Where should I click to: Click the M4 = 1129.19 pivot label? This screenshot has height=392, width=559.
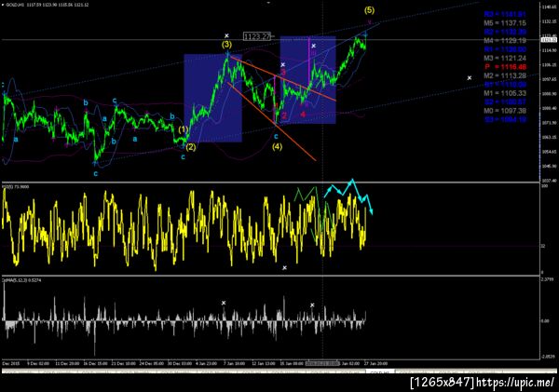pos(505,41)
